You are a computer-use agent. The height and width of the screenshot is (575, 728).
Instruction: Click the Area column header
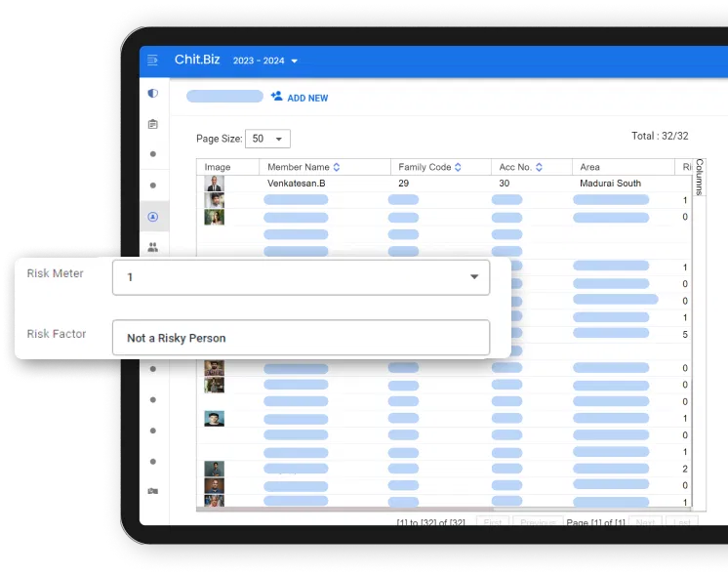[589, 167]
